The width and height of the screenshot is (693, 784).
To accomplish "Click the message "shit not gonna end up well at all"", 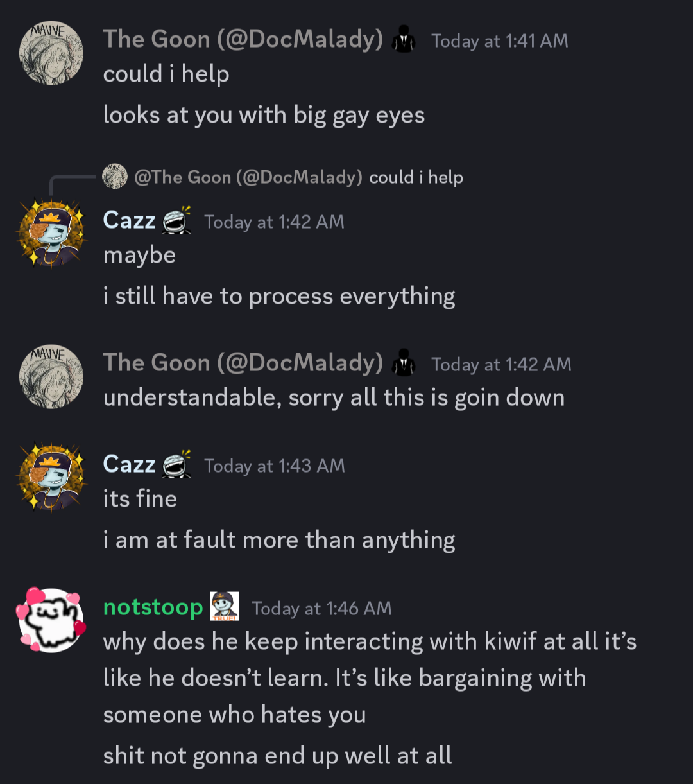I will click(277, 755).
